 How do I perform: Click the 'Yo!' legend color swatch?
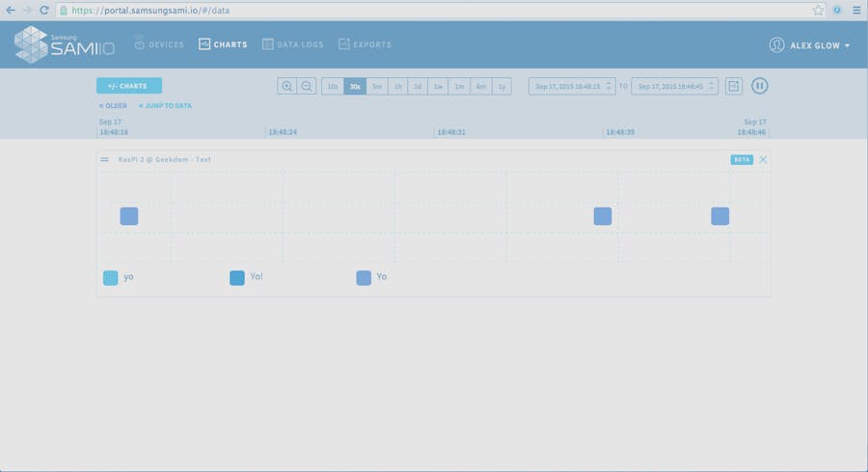237,278
